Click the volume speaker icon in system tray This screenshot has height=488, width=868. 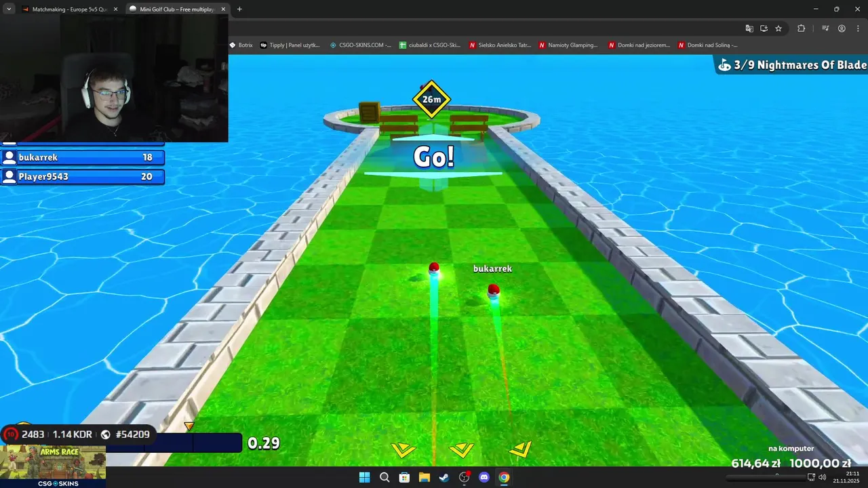pyautogui.click(x=823, y=477)
